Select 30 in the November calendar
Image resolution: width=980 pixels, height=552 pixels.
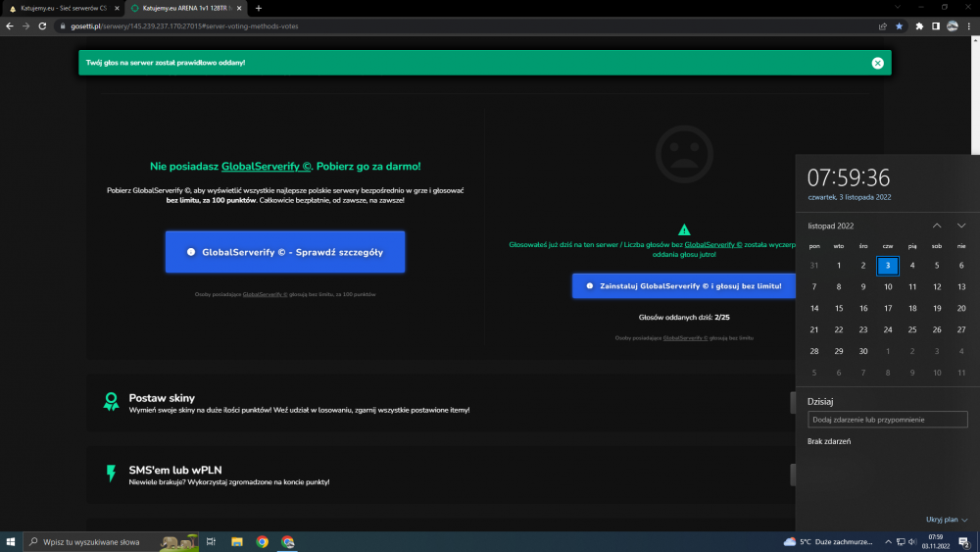(863, 351)
